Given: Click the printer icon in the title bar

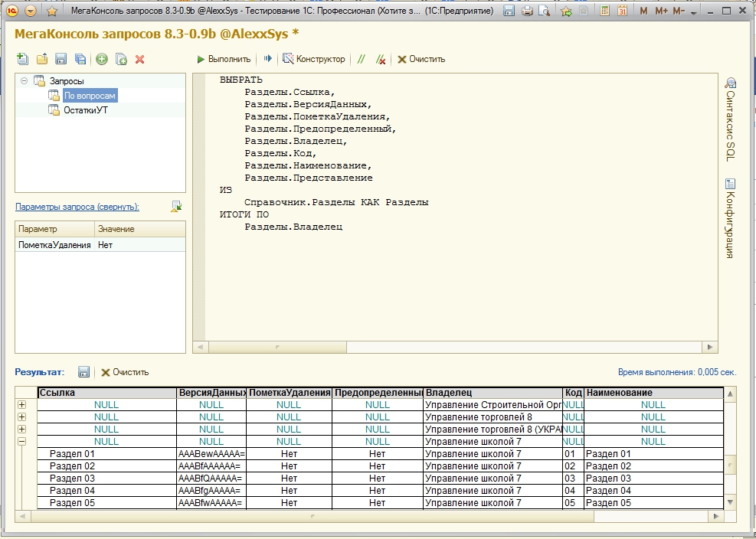Looking at the screenshot, I should point(527,11).
